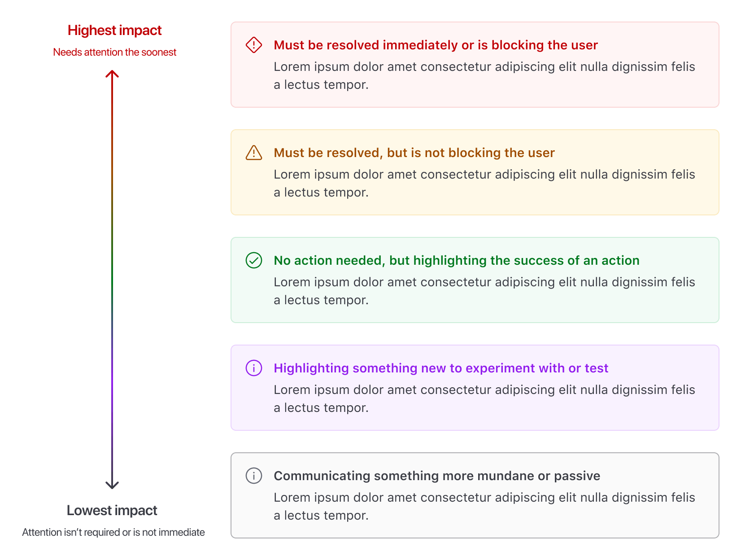The height and width of the screenshot is (560, 741).
Task: Click "No action needed" success banner title
Action: pos(456,260)
